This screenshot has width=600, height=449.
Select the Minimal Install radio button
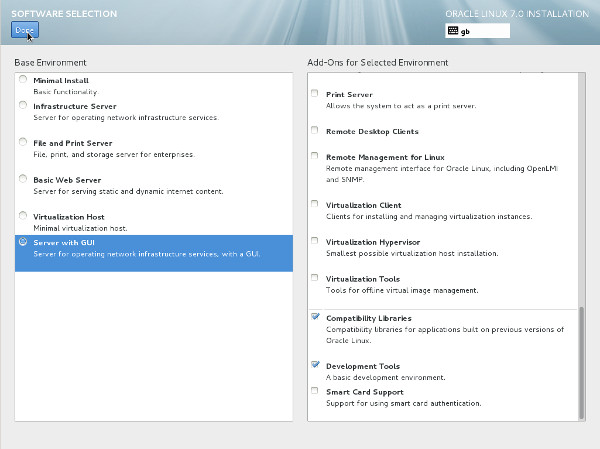click(x=23, y=79)
